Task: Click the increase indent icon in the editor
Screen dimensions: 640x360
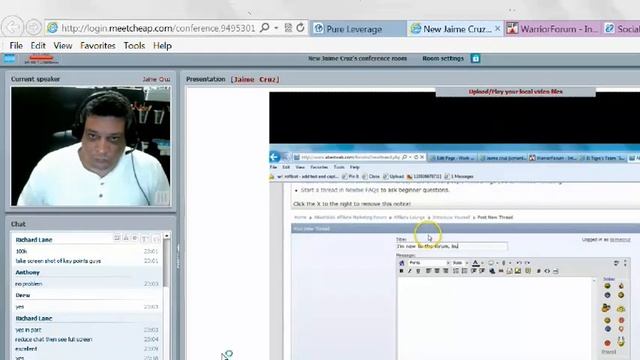Action: click(482, 271)
